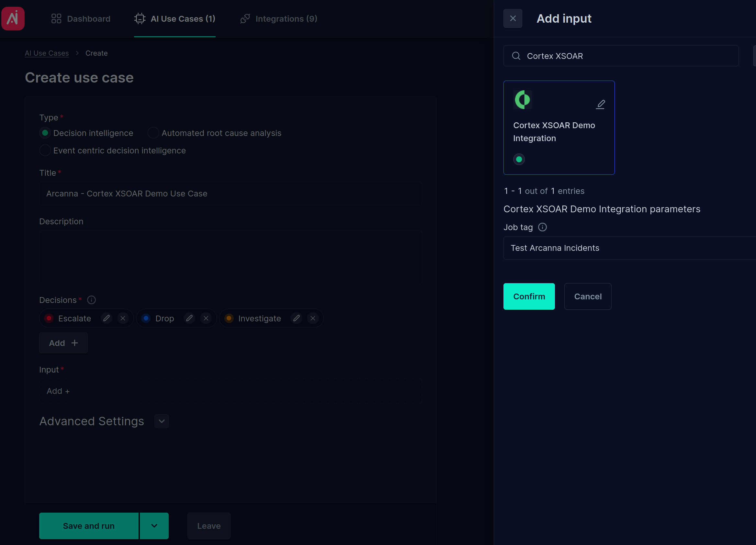The height and width of the screenshot is (545, 756).
Task: Select the Decision intelligence type
Action: point(45,133)
